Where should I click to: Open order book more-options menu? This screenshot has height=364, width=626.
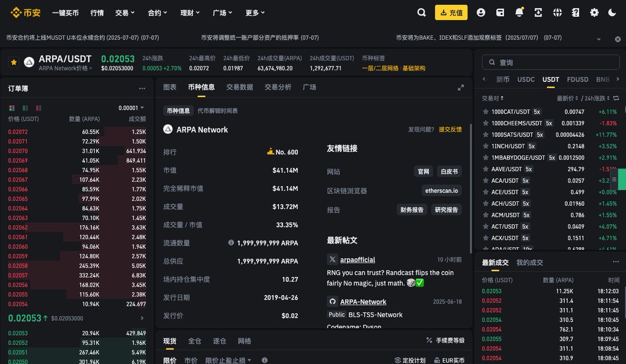(x=142, y=89)
